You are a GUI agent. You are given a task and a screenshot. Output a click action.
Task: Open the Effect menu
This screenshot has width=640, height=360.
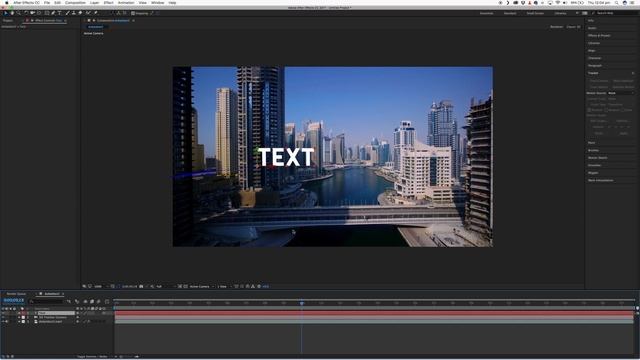109,2
